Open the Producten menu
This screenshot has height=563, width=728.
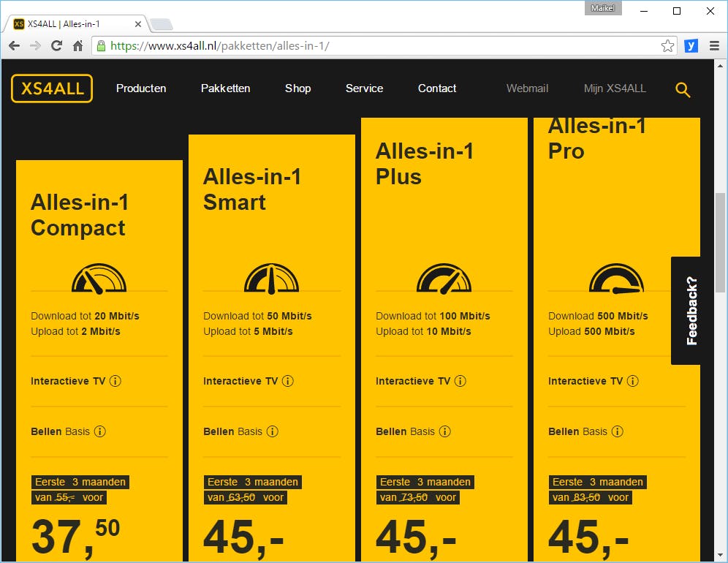pos(141,88)
